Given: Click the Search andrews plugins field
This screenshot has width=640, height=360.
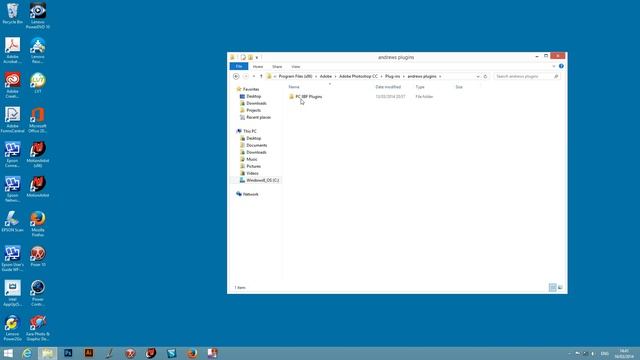Looking at the screenshot, I should click(x=527, y=76).
